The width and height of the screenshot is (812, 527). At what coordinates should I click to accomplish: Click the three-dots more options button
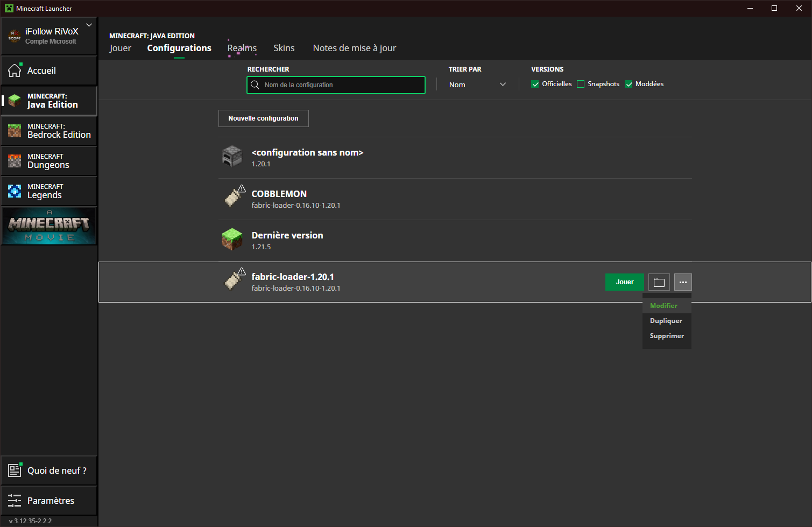point(683,282)
